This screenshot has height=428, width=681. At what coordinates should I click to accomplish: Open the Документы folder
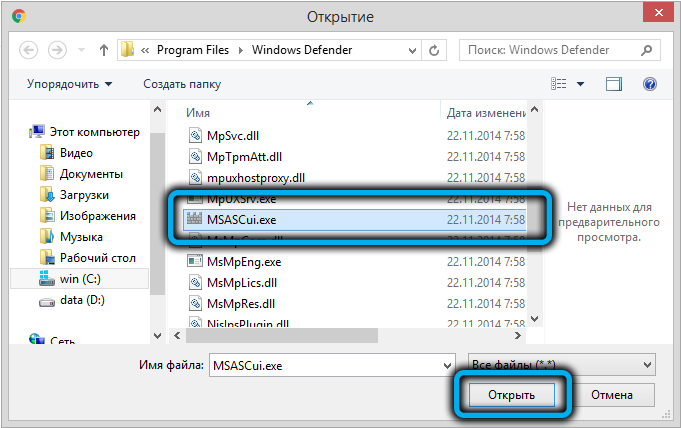(x=91, y=174)
